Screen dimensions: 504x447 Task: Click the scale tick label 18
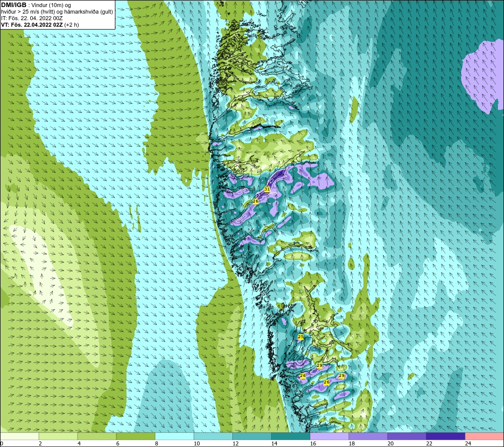pos(352,443)
